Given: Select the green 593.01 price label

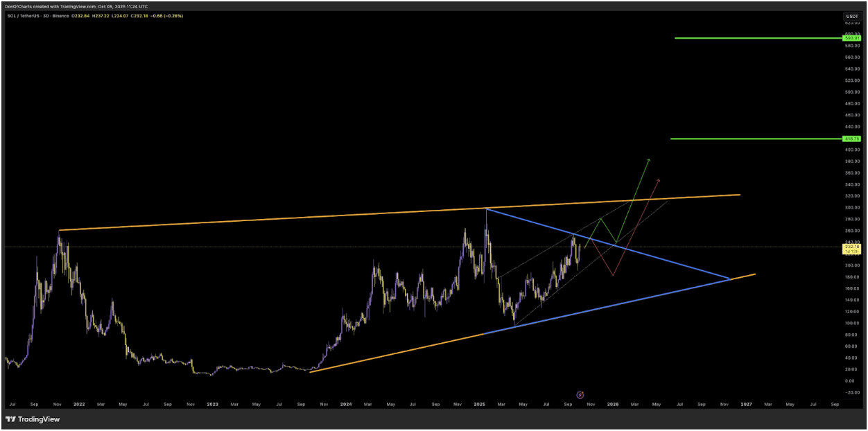Looking at the screenshot, I should coord(851,38).
